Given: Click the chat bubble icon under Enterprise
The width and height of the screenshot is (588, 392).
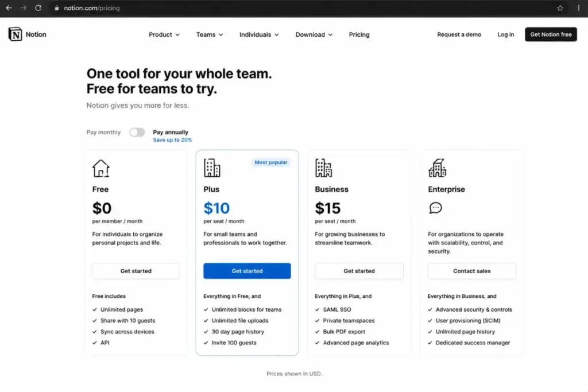Looking at the screenshot, I should click(x=435, y=208).
